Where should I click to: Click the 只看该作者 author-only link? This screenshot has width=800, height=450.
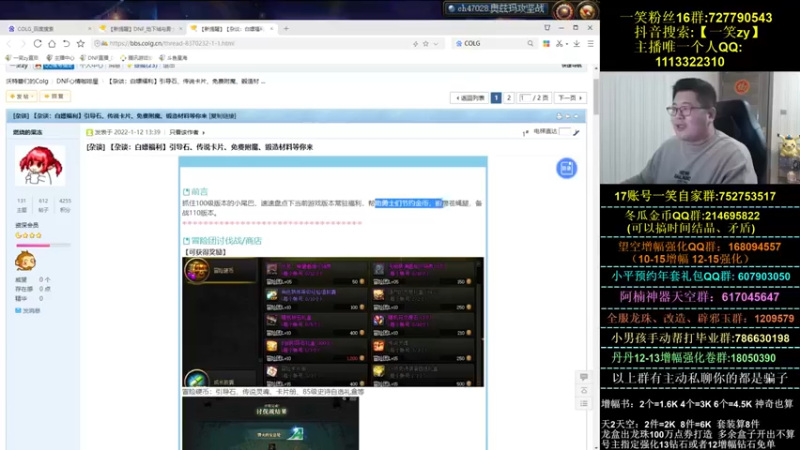[x=186, y=133]
